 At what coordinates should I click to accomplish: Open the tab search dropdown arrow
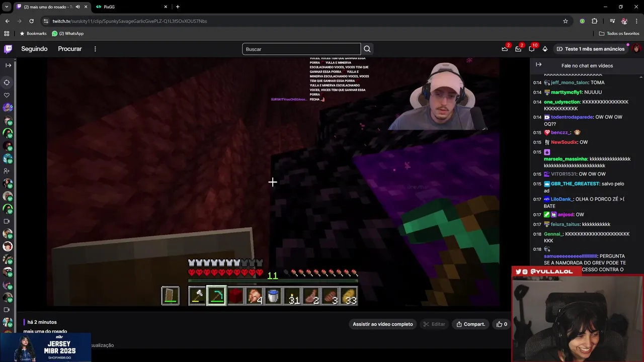pyautogui.click(x=7, y=7)
